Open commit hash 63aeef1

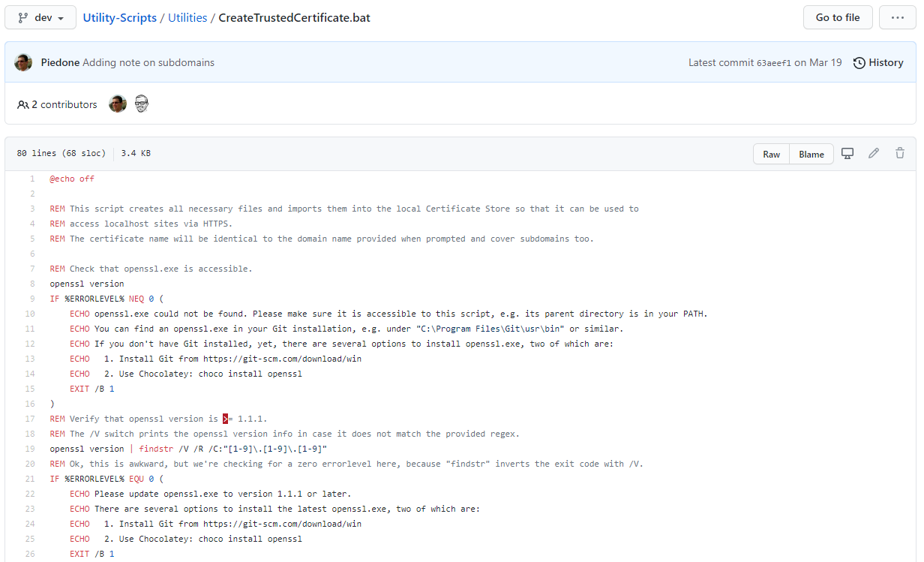click(x=773, y=63)
